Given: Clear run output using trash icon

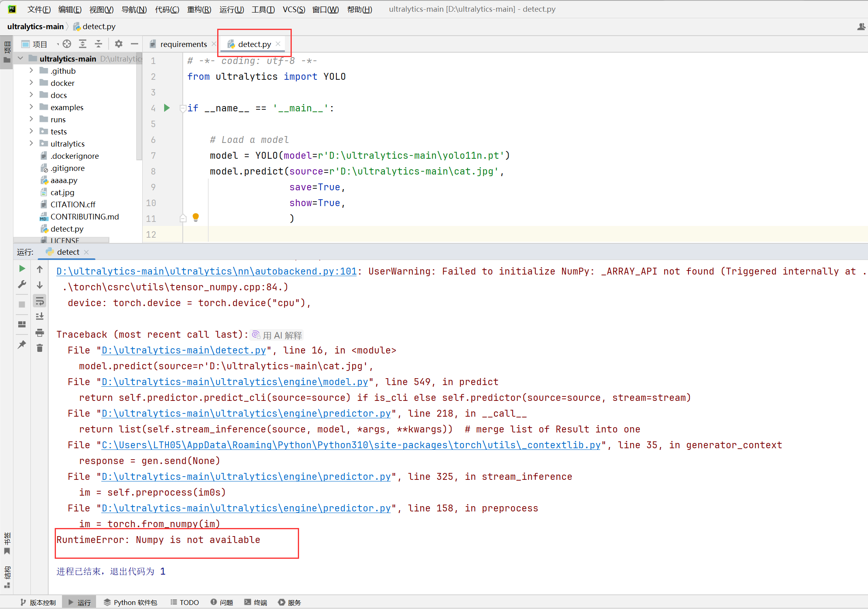Looking at the screenshot, I should pyautogui.click(x=39, y=348).
